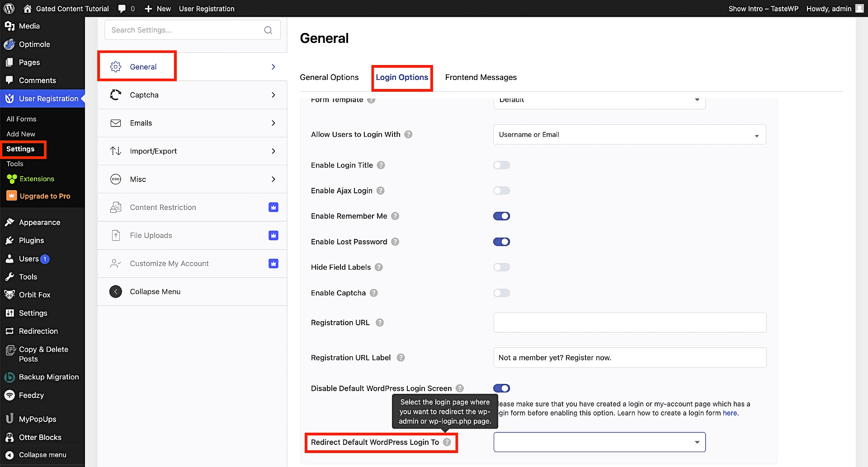
Task: Click help icon next to Enable Lost Password
Action: (x=395, y=242)
